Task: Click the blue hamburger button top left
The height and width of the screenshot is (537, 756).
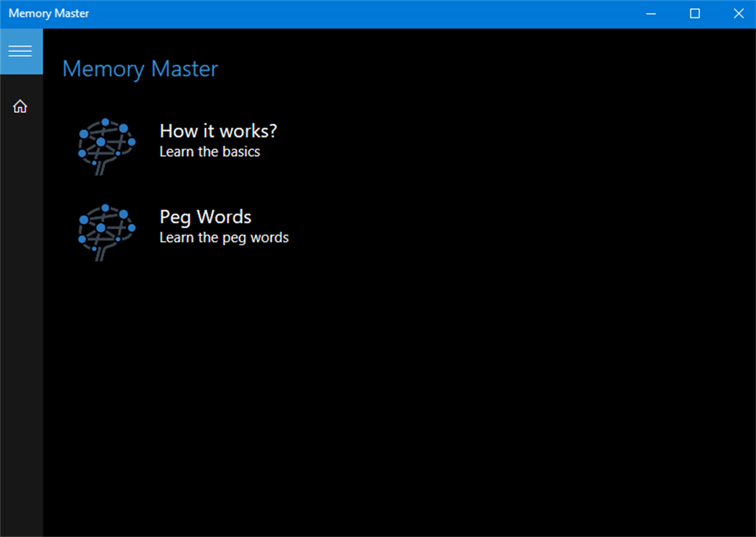Action: [x=21, y=50]
